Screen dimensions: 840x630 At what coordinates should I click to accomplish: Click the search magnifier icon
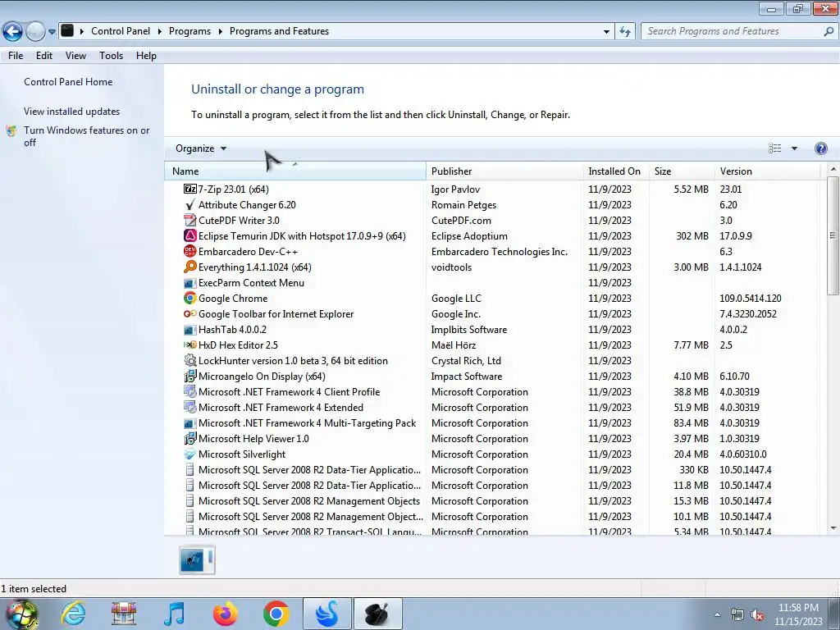[x=829, y=32]
